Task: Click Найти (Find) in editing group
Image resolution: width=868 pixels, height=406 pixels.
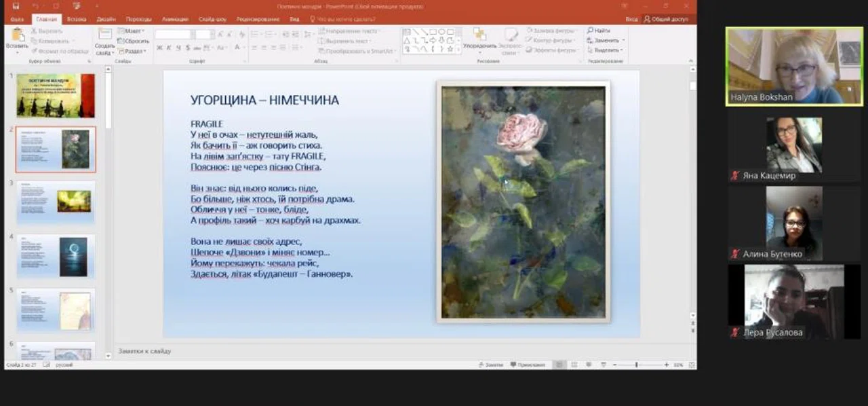Action: pos(599,31)
